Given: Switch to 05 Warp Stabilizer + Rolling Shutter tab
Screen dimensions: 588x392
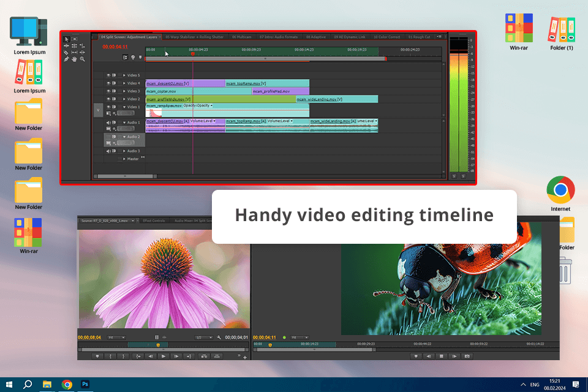Looking at the screenshot, I should coord(194,37).
